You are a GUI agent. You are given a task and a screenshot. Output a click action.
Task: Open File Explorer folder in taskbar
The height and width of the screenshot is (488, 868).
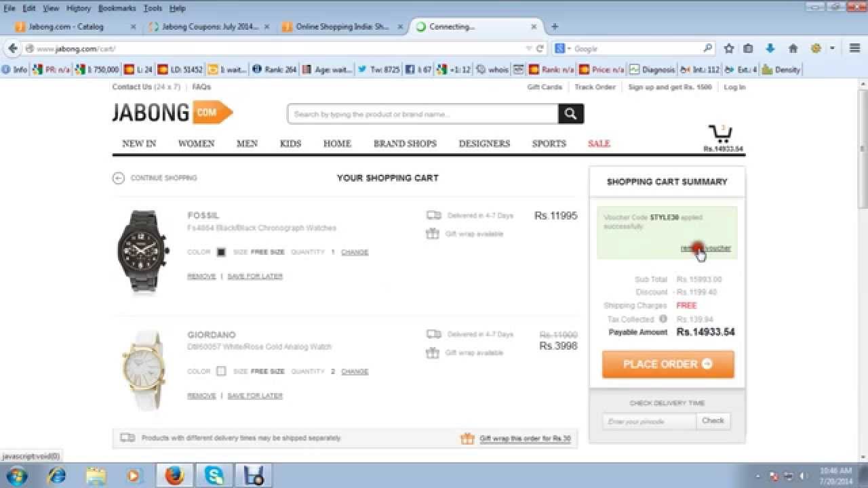coord(96,476)
